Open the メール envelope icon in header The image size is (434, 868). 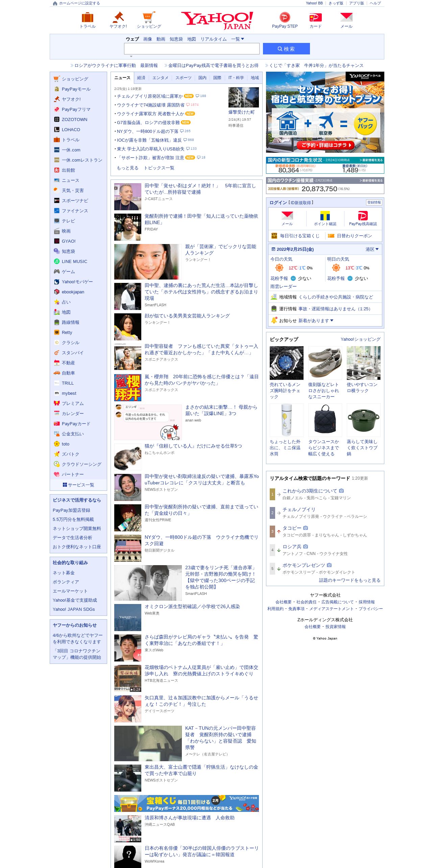pyautogui.click(x=346, y=17)
